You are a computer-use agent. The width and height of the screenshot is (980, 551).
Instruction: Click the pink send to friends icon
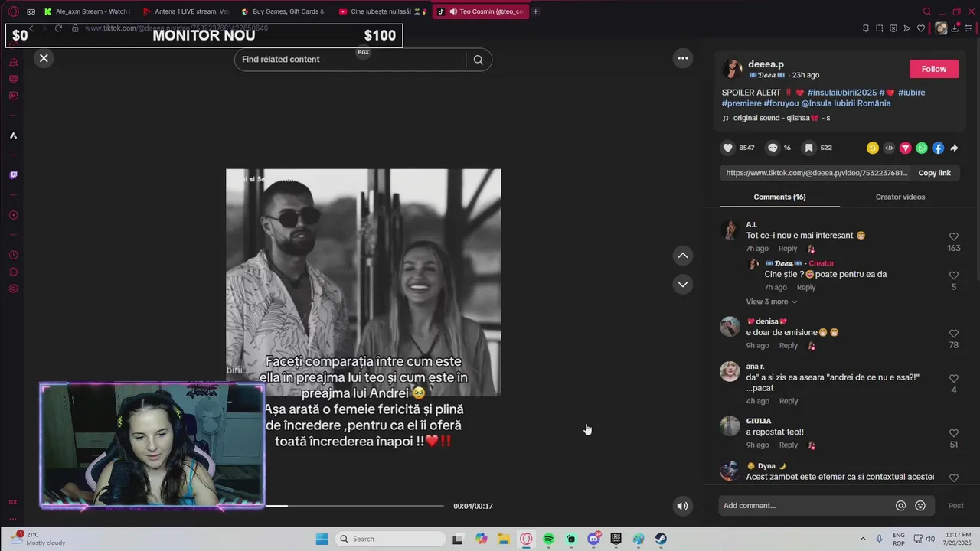[x=905, y=148]
